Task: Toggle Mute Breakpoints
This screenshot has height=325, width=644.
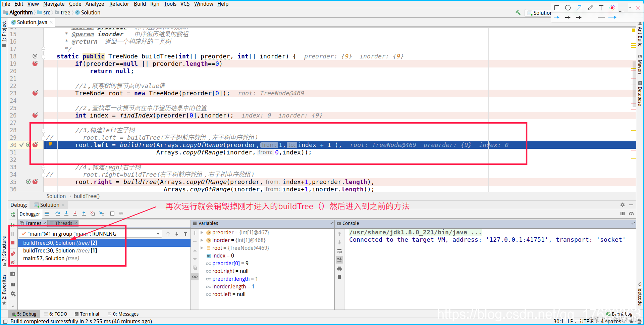Action: click(13, 263)
